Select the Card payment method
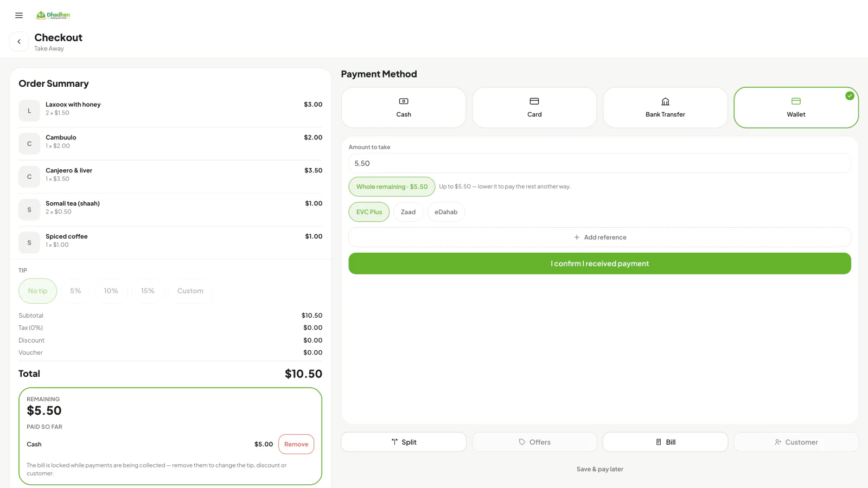Viewport: 868px width, 488px height. pyautogui.click(x=534, y=107)
